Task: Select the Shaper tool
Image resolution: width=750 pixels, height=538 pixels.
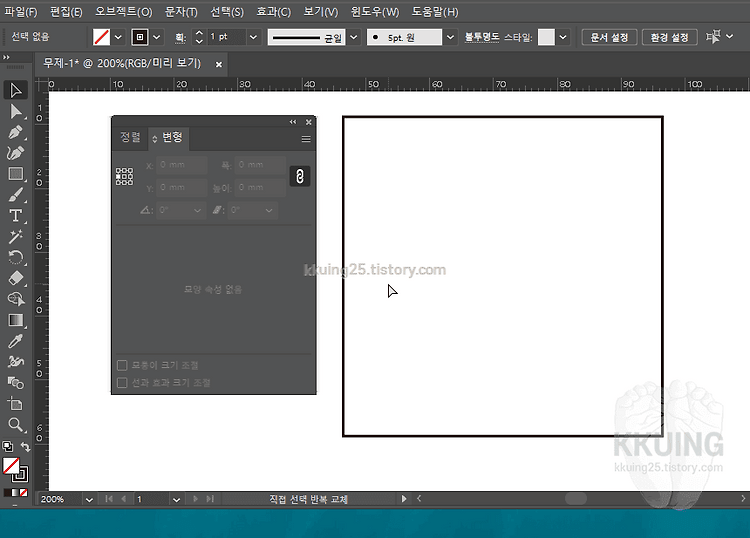Action: click(15, 362)
